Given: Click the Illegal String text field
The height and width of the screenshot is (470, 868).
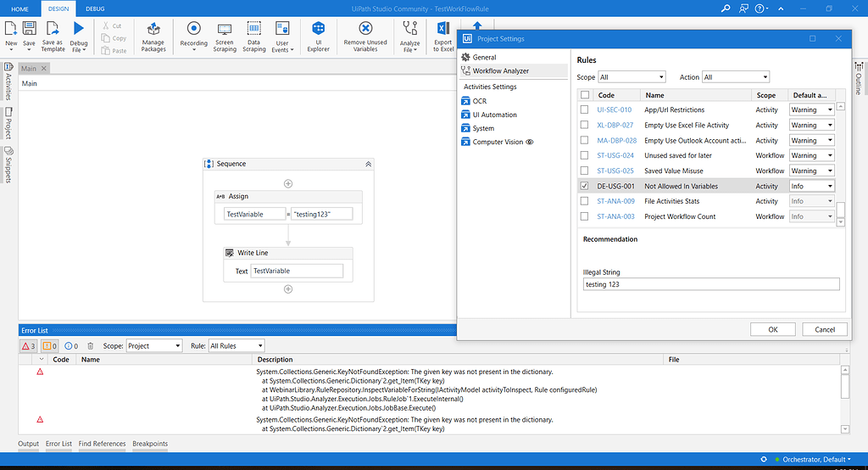Looking at the screenshot, I should [710, 284].
